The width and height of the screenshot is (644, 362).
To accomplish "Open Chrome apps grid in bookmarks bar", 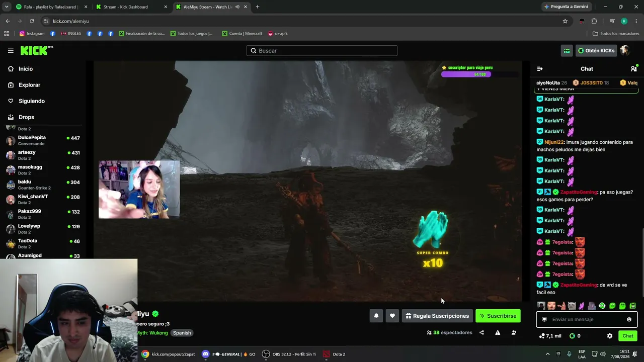I will 7,34.
